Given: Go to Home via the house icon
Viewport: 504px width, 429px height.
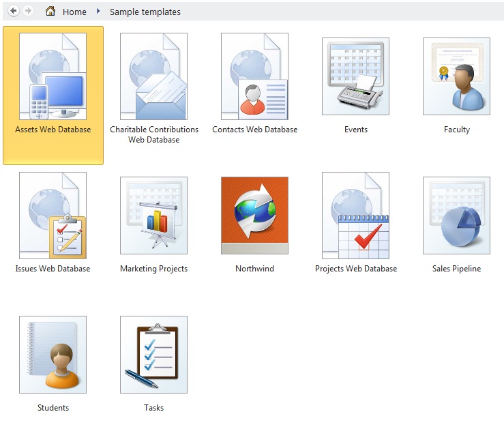Looking at the screenshot, I should point(50,12).
